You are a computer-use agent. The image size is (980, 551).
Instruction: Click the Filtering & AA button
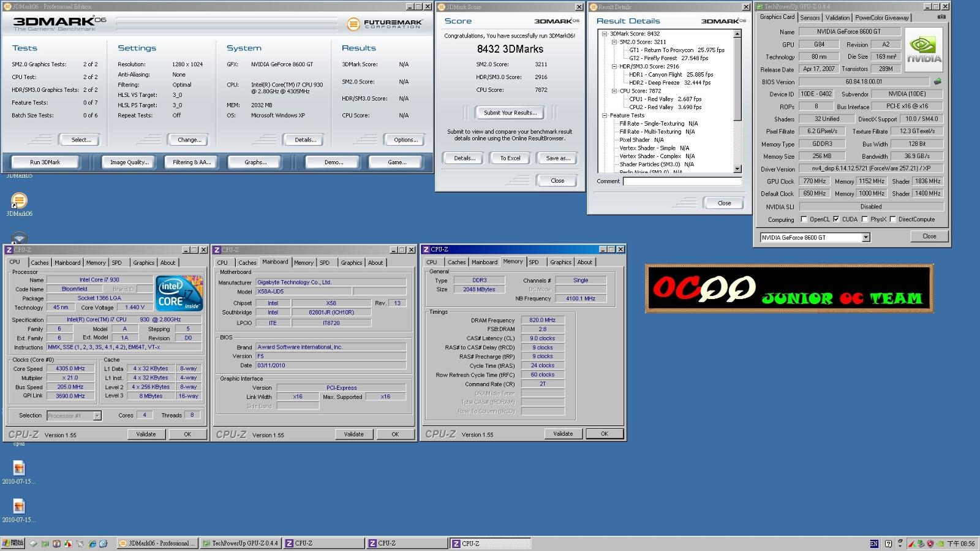point(192,162)
